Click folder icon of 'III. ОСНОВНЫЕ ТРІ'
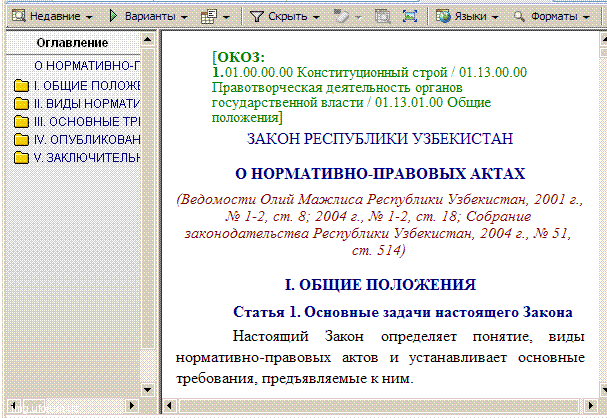 21,121
